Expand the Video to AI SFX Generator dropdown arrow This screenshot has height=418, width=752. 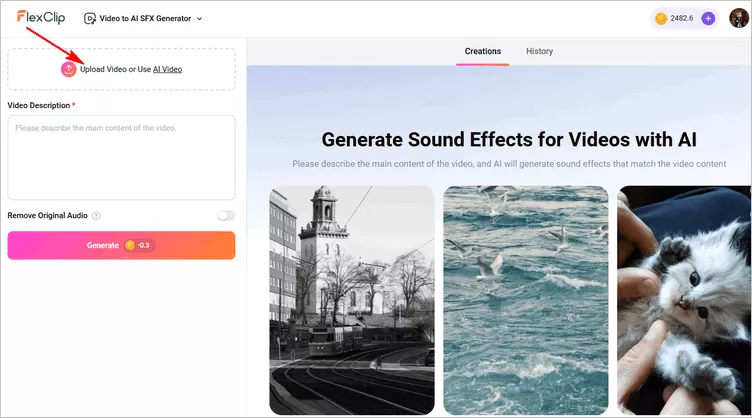[x=200, y=19]
